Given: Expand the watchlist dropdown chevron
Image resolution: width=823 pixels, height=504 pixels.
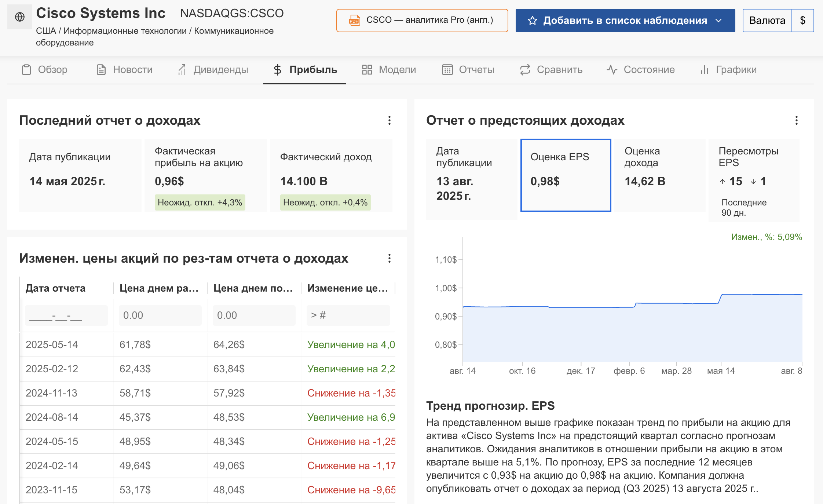Looking at the screenshot, I should click(718, 21).
